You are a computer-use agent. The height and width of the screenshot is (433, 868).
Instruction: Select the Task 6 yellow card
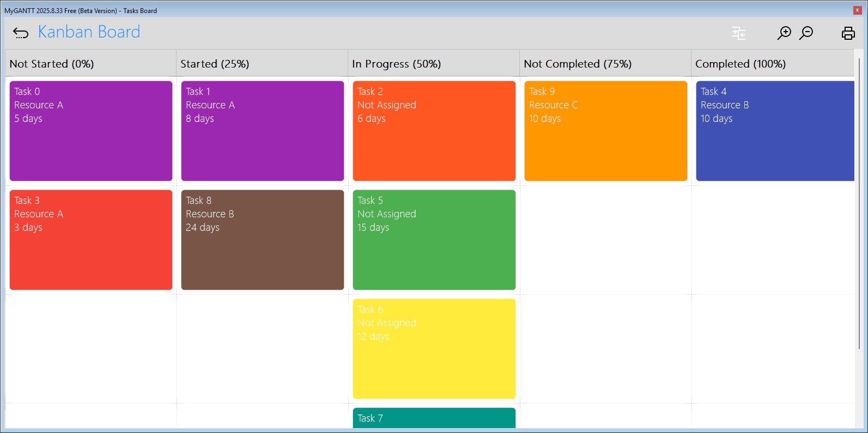(x=434, y=349)
